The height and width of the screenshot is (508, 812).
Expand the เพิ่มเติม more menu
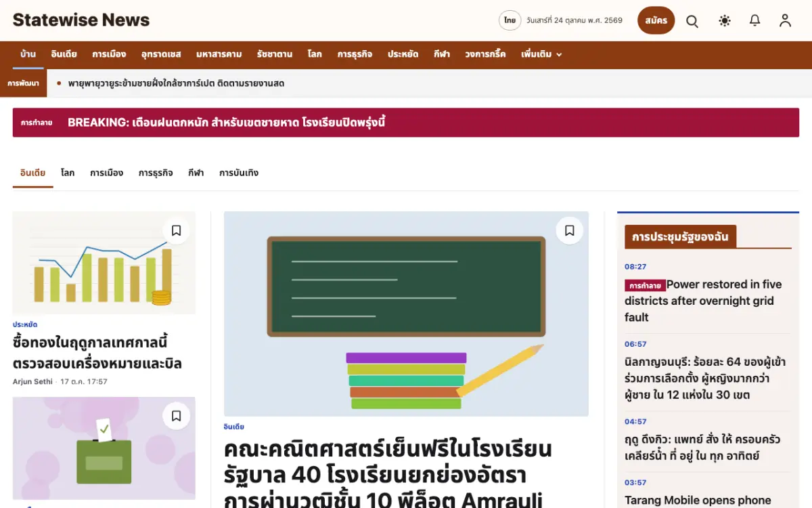click(x=541, y=55)
